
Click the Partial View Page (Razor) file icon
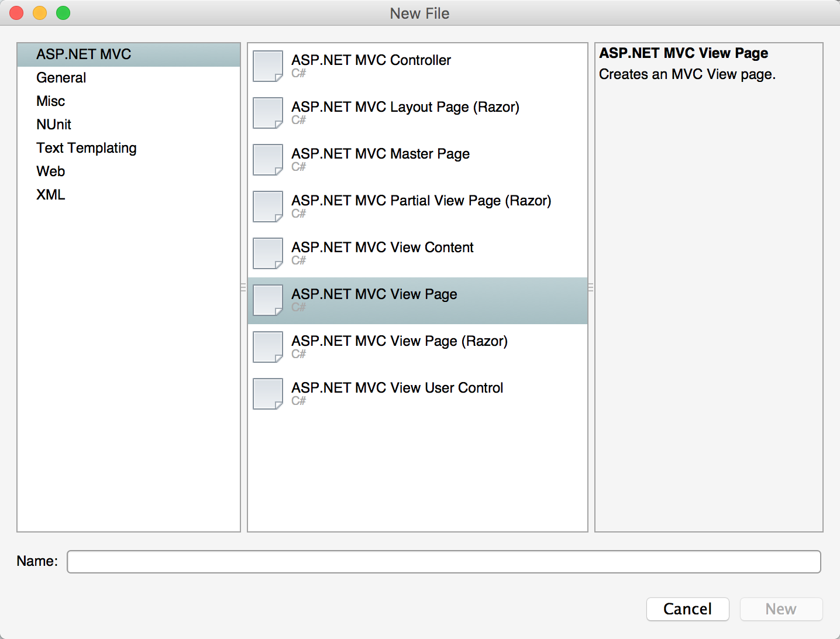click(268, 207)
